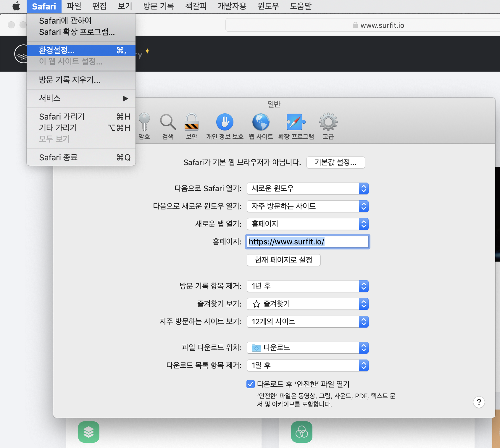Open the Extensions (확장 프로그램) pane
The height and width of the screenshot is (448, 500).
click(x=296, y=126)
